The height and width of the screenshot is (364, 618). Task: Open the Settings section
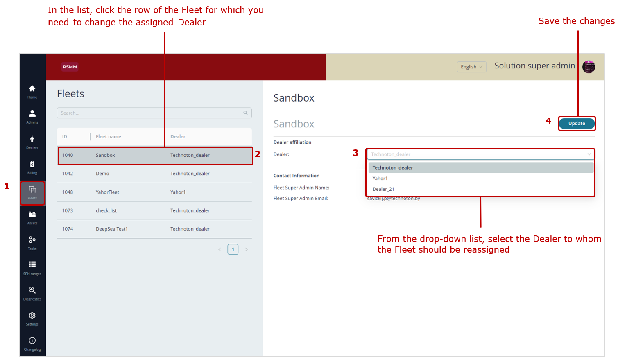point(32,318)
